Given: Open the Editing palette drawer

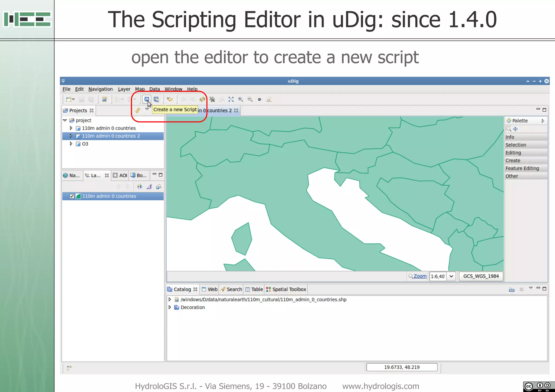Looking at the screenshot, I should [x=526, y=153].
